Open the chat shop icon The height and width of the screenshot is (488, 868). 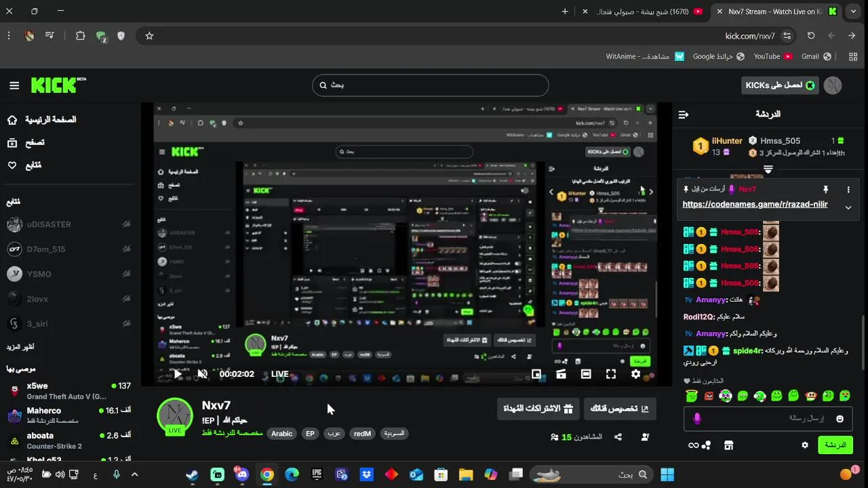tap(728, 445)
